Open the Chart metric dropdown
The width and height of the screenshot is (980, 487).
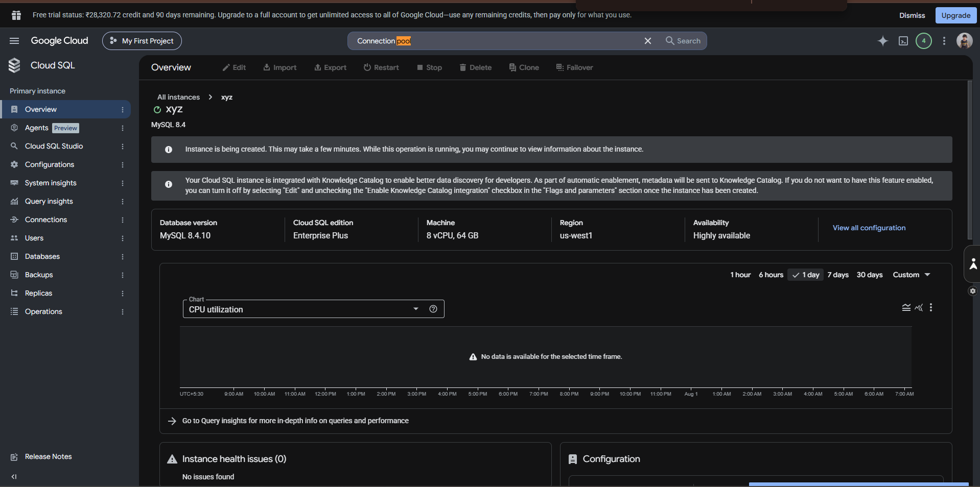click(313, 309)
